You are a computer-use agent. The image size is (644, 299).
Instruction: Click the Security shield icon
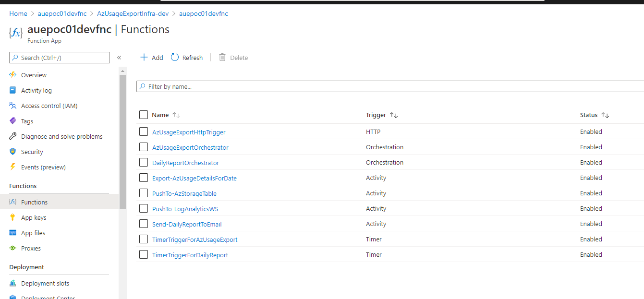click(x=13, y=152)
